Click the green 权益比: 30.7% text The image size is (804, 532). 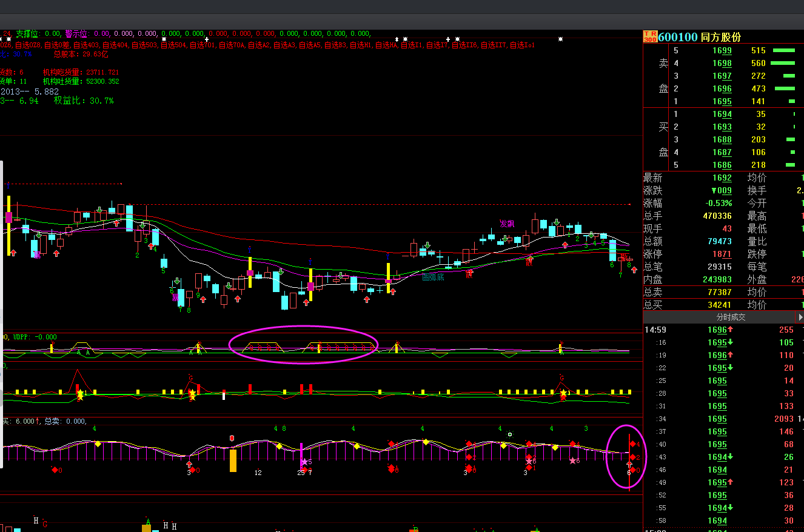(x=84, y=101)
